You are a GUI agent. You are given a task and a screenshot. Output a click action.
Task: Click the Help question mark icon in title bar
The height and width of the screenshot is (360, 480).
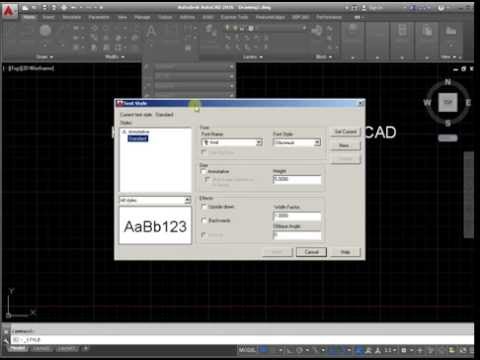coord(442,8)
